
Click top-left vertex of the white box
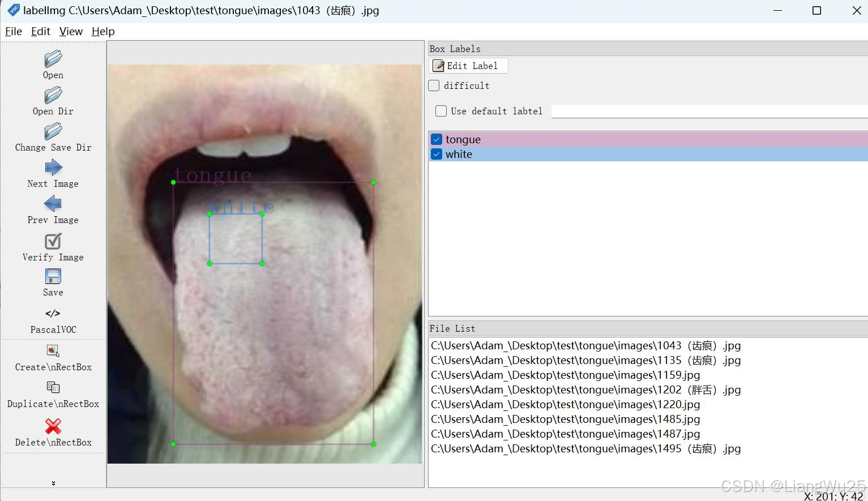pos(209,214)
